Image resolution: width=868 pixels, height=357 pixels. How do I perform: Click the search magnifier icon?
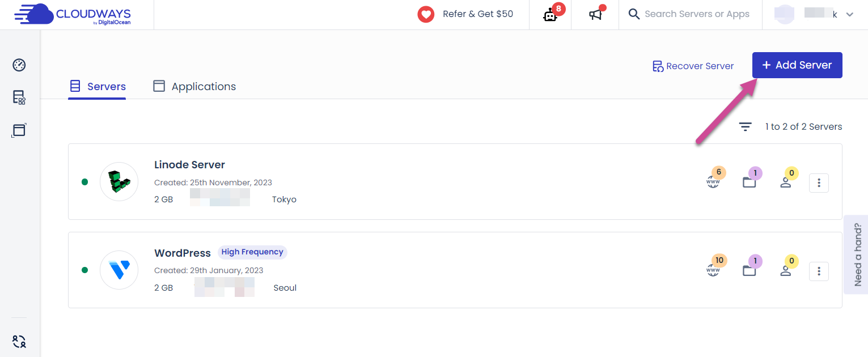[634, 14]
